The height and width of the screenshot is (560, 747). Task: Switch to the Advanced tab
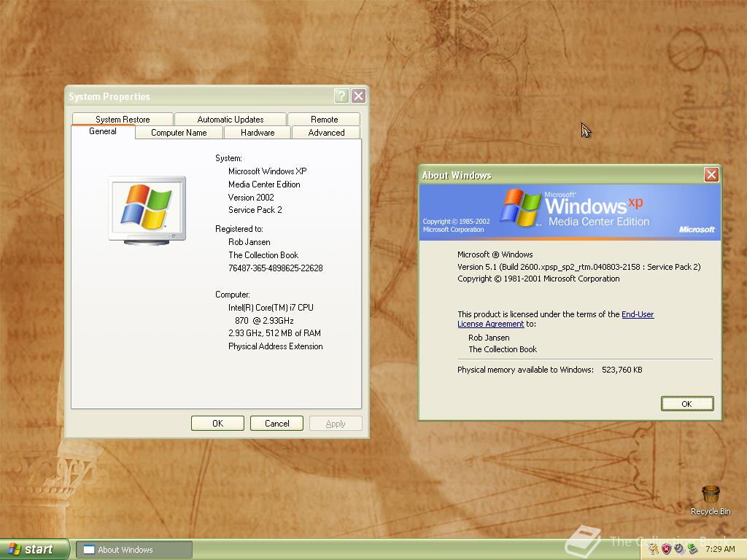(326, 133)
